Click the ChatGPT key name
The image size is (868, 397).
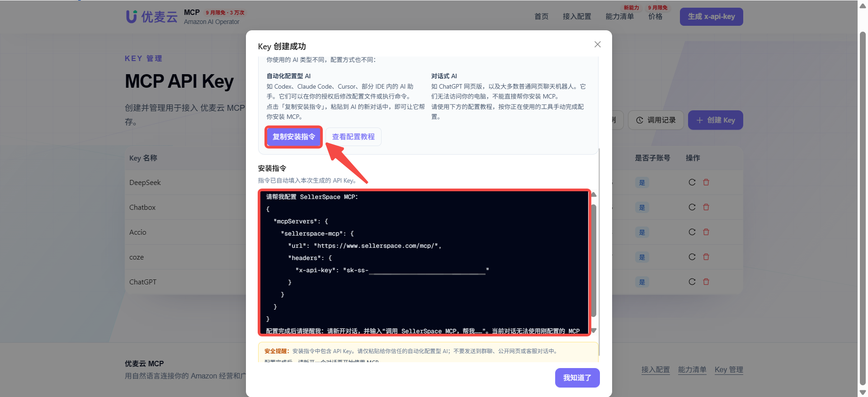click(143, 282)
